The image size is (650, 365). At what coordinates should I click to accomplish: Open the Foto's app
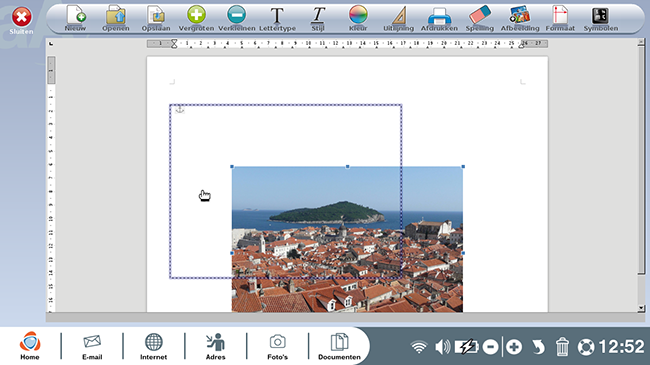[277, 346]
